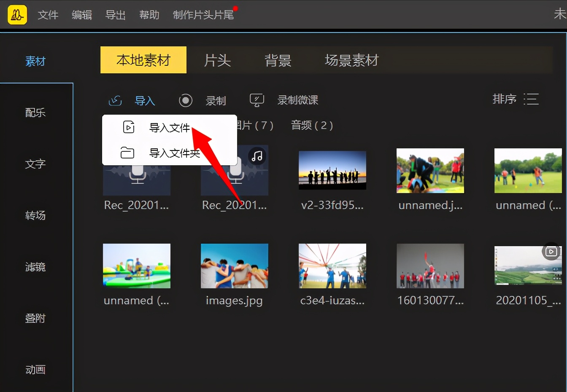Open the 导出 export menu
567x392 pixels.
(x=115, y=14)
